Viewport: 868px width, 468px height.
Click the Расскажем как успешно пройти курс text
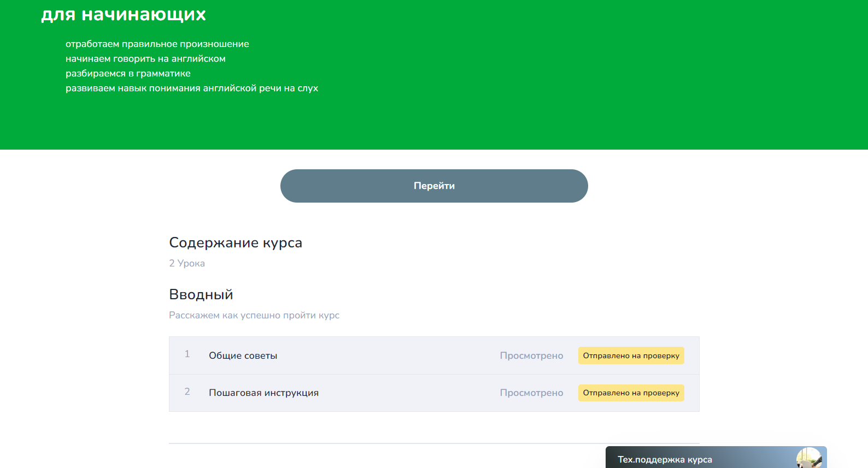point(254,315)
